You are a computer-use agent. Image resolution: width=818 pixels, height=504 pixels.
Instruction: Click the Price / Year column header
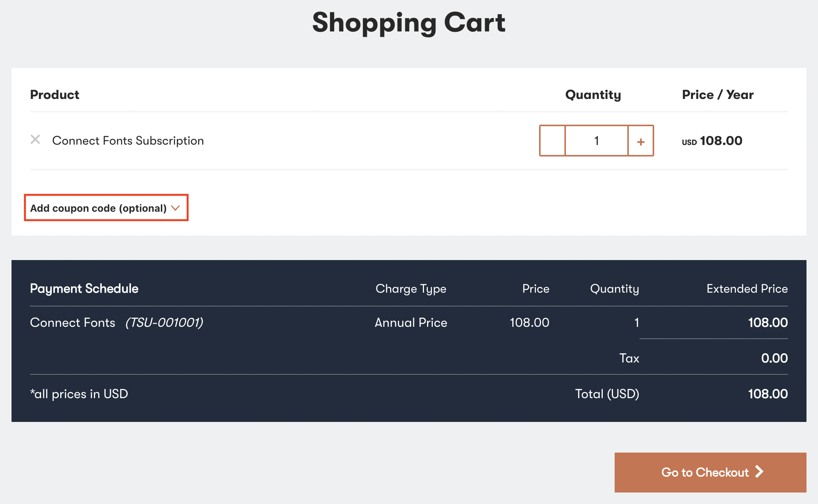point(717,94)
